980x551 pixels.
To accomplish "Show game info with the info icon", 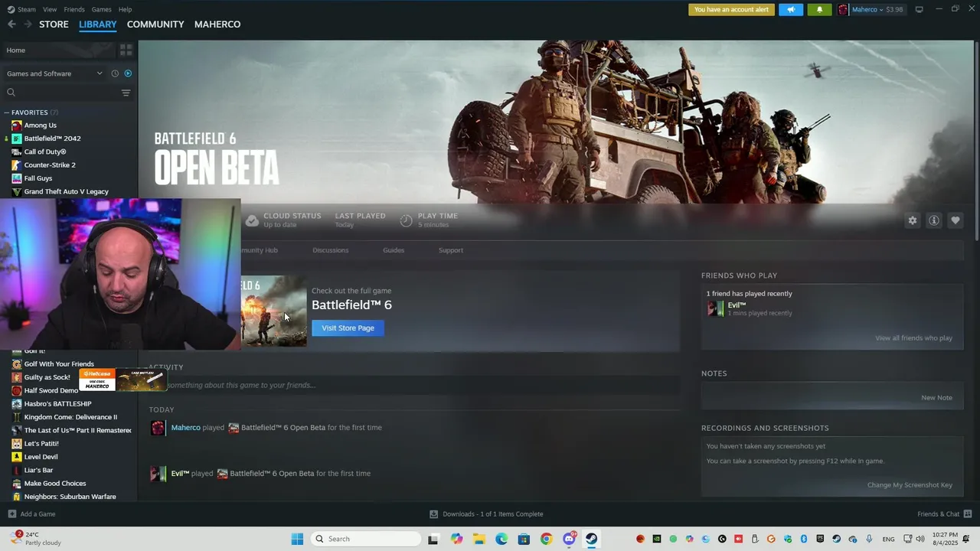I will point(934,220).
